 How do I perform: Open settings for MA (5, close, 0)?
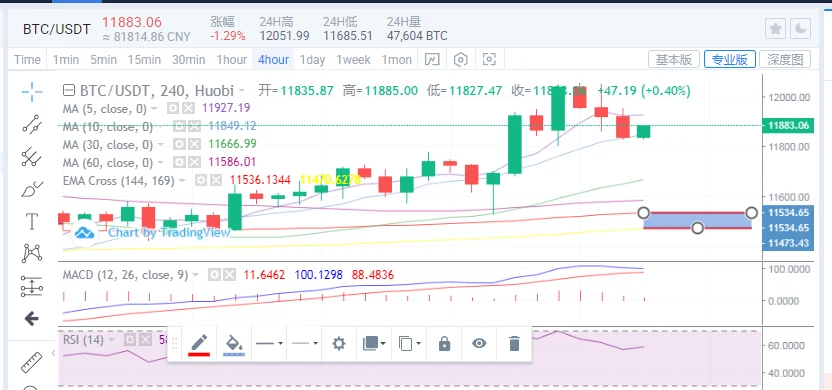172,109
